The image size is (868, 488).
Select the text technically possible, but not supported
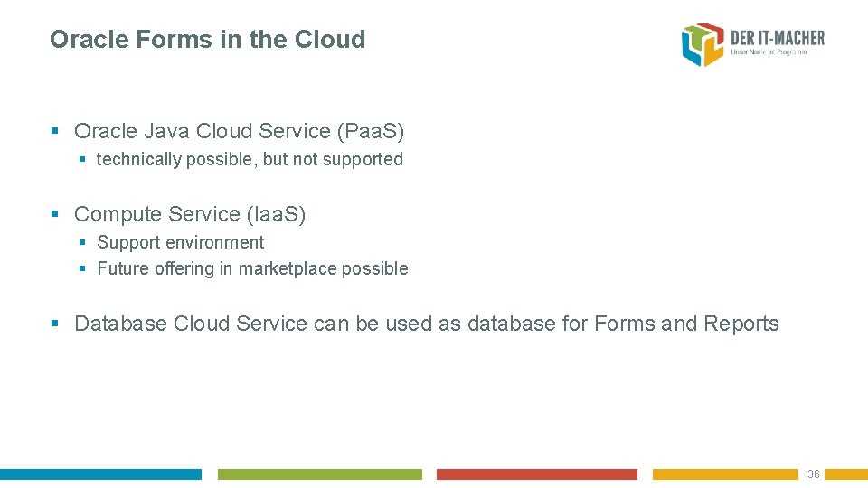(x=250, y=160)
